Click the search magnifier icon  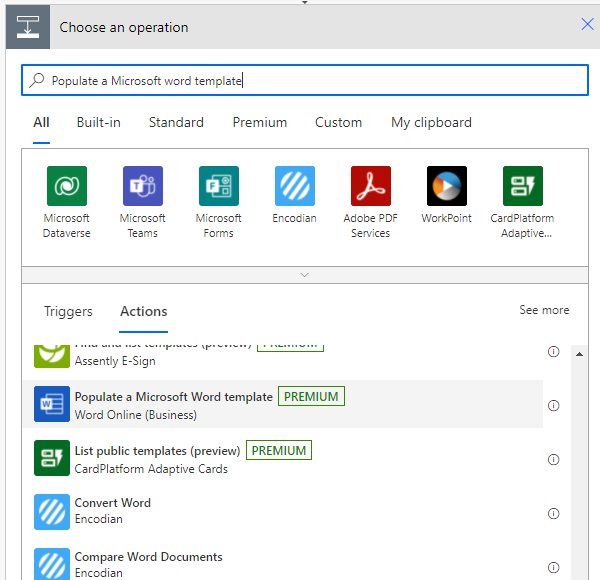tap(37, 80)
